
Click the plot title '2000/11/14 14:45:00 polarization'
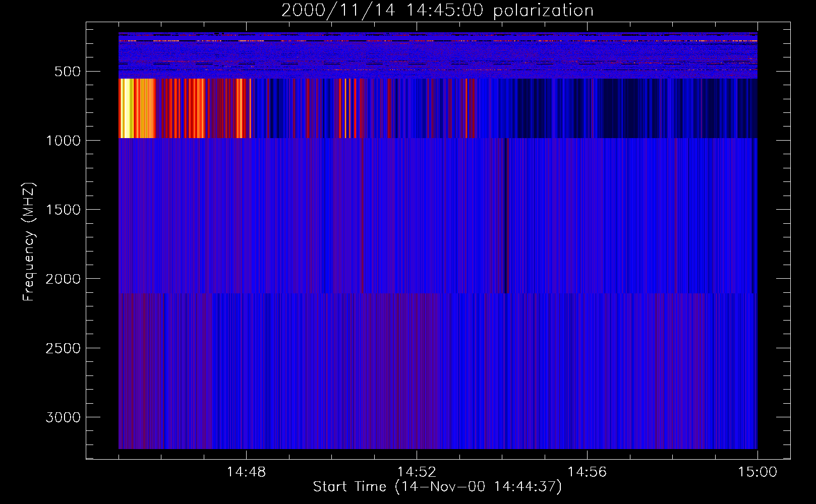437,11
